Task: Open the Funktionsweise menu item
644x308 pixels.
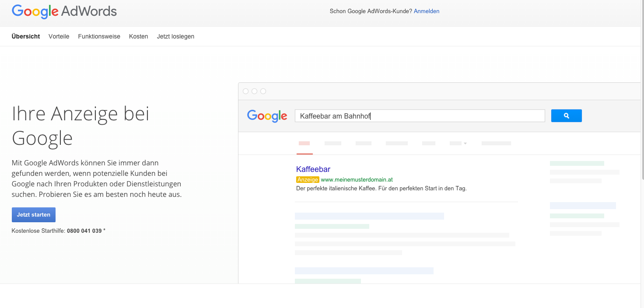Action: (x=99, y=36)
